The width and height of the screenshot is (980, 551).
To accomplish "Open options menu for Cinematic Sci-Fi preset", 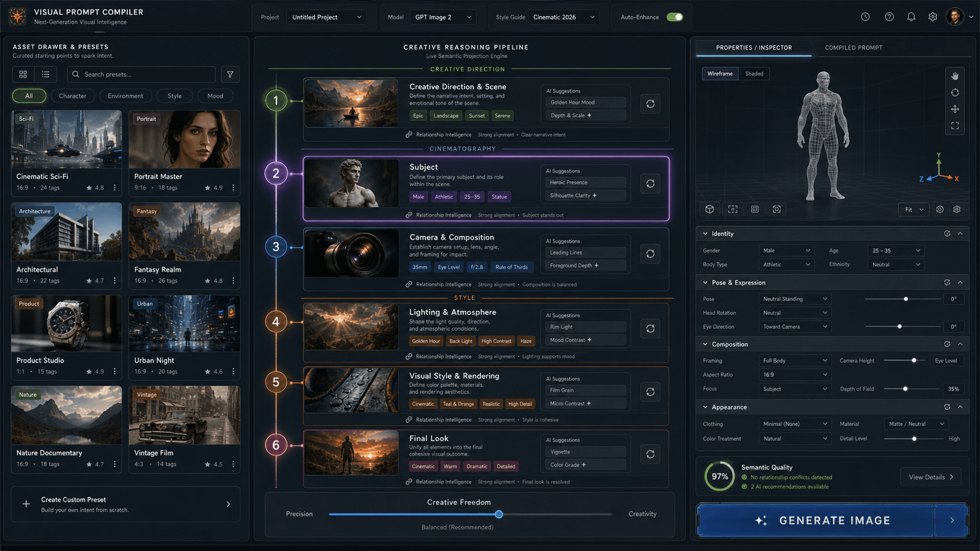I will 115,188.
